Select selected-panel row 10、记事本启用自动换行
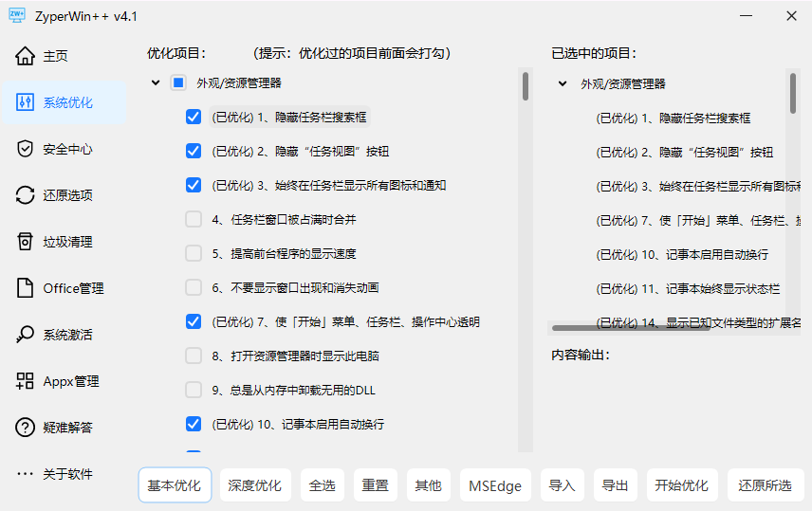 coord(682,255)
